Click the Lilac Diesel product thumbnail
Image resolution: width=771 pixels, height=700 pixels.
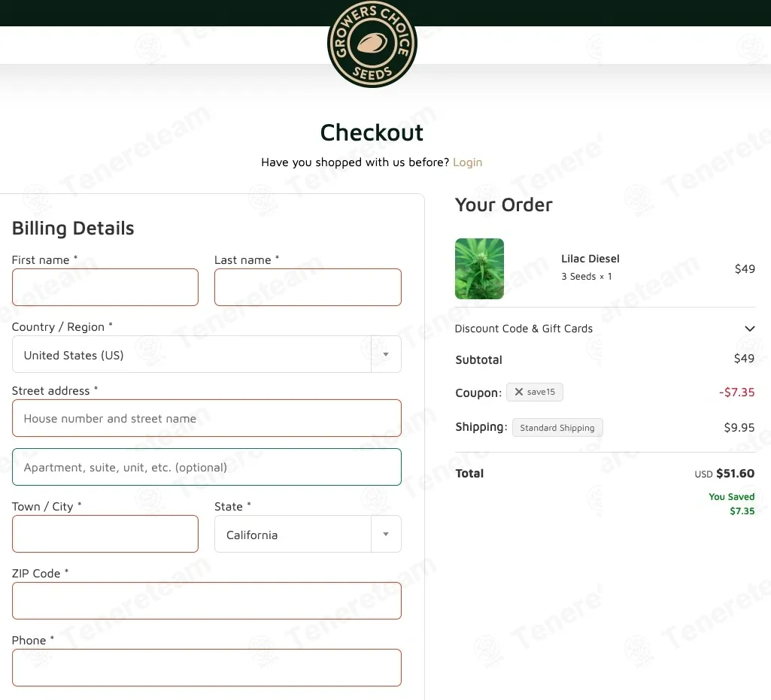479,269
